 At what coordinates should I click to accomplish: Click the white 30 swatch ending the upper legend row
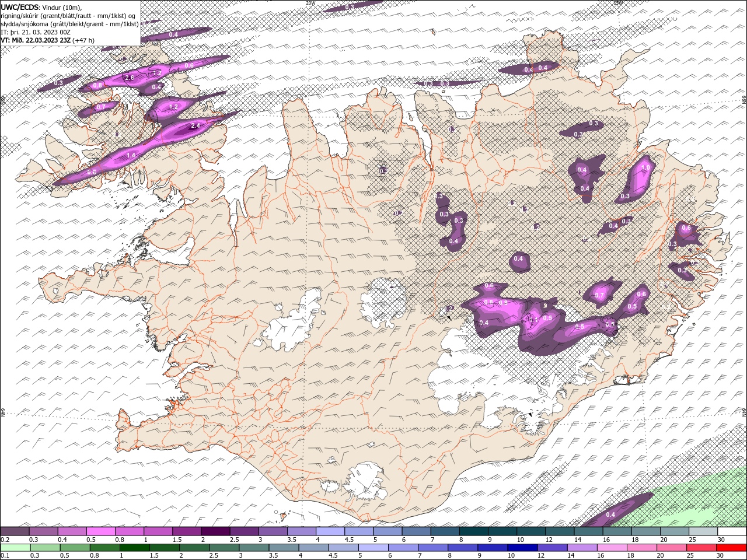pyautogui.click(x=731, y=531)
